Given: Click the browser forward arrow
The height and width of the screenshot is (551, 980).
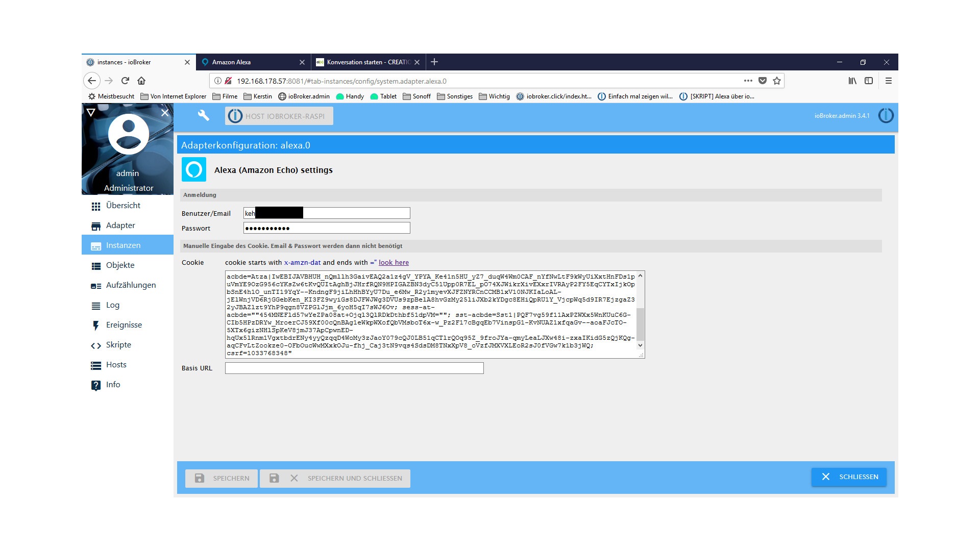Looking at the screenshot, I should 109,81.
